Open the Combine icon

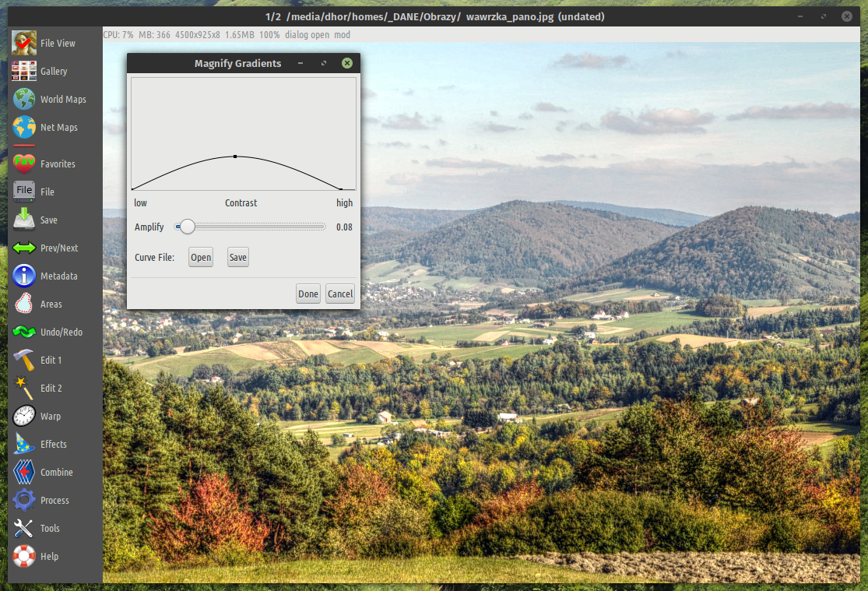[24, 472]
